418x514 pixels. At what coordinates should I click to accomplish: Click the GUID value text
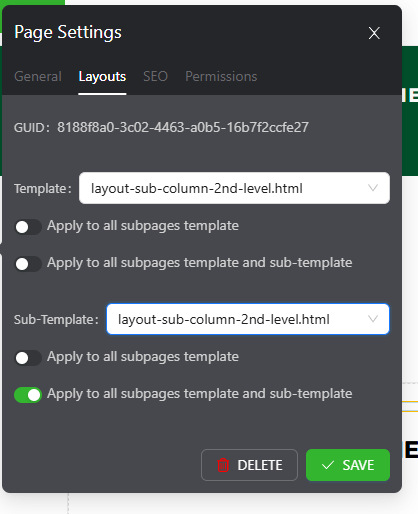[x=183, y=127]
